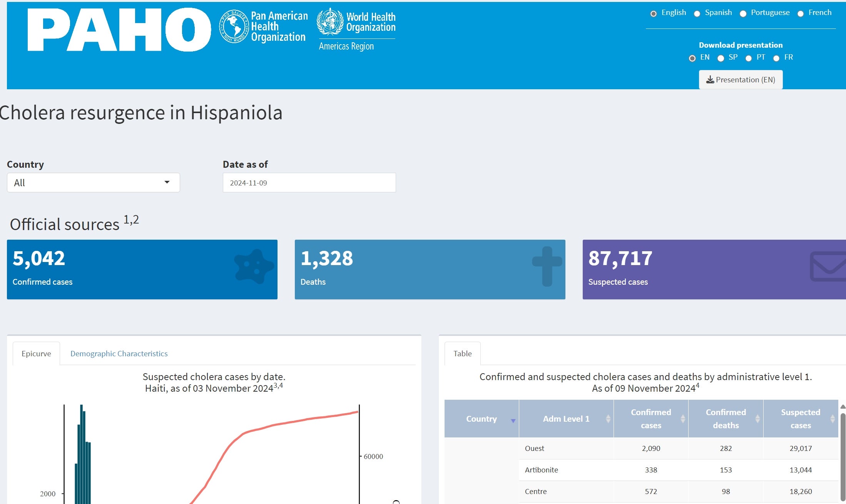Choose FR presentation download option

tap(776, 58)
